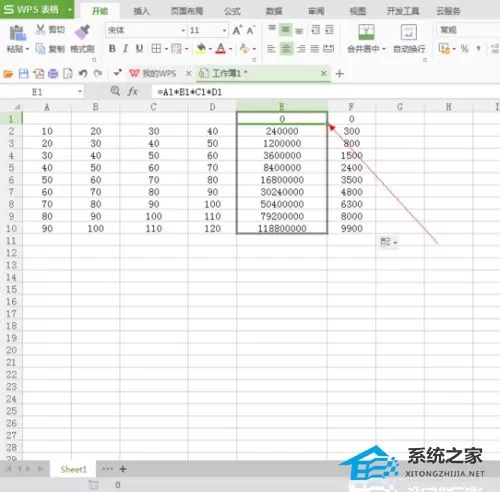Click the Wrap Text icon

[x=409, y=32]
